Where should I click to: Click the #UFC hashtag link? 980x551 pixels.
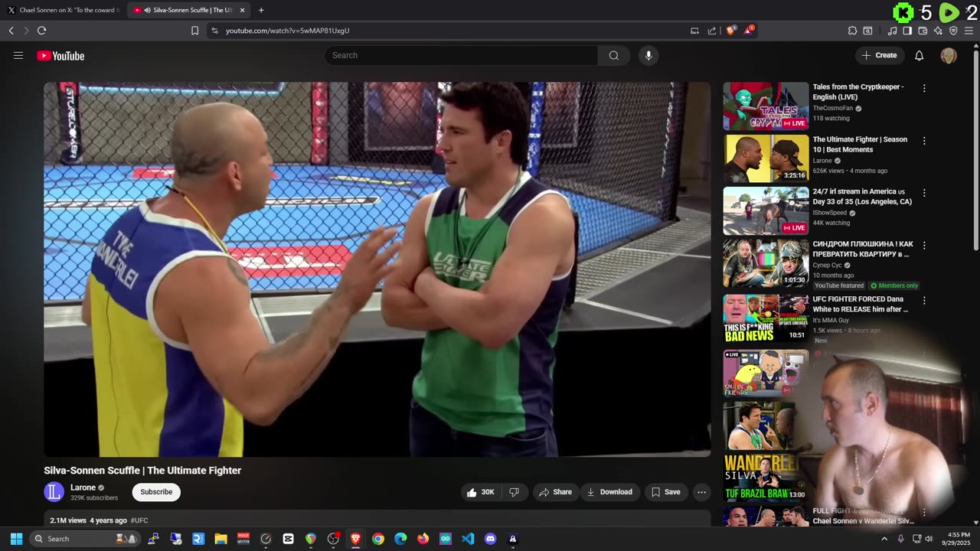[139, 520]
